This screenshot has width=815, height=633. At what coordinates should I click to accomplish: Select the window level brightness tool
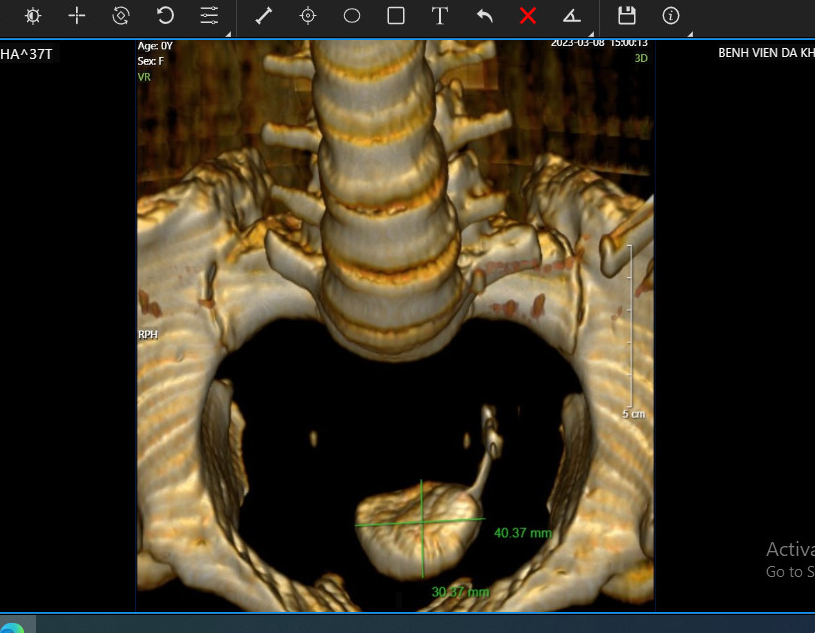tap(33, 16)
